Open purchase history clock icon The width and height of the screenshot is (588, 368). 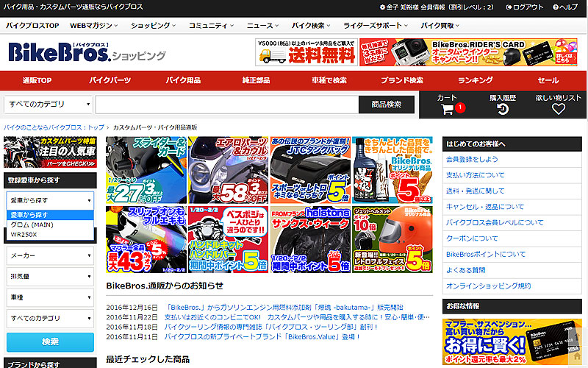[x=503, y=109]
